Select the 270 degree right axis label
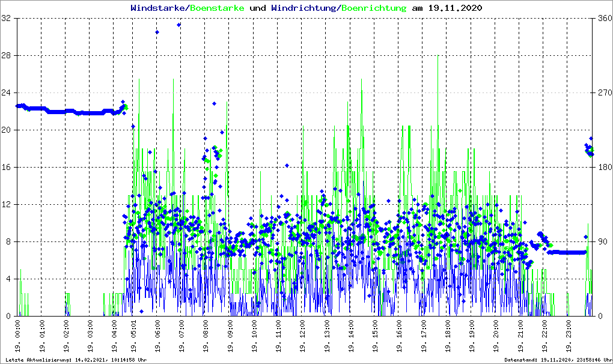Viewport: 613px width, 364px height. point(603,93)
